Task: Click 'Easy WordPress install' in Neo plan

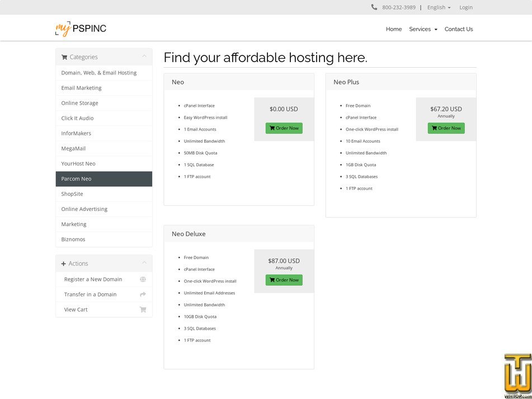Action: pos(206,118)
